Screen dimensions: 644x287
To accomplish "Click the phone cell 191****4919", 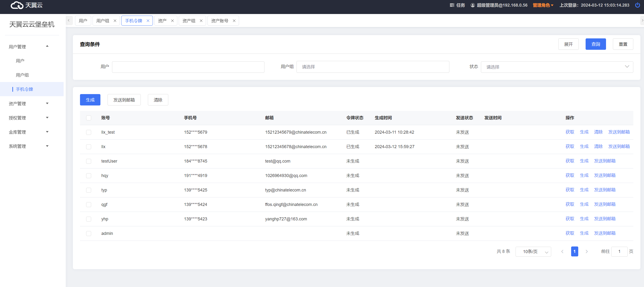I will point(196,176).
